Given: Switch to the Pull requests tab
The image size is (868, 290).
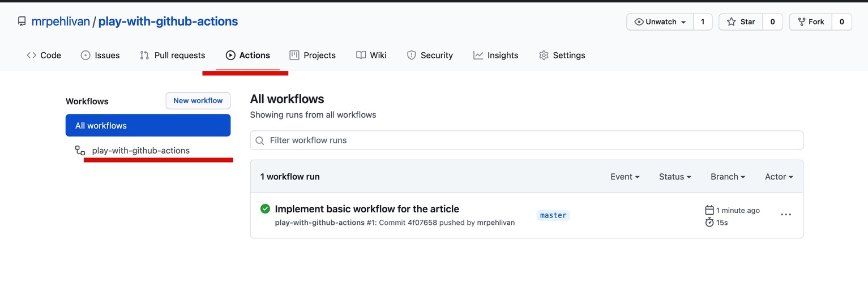Looking at the screenshot, I should click(172, 55).
